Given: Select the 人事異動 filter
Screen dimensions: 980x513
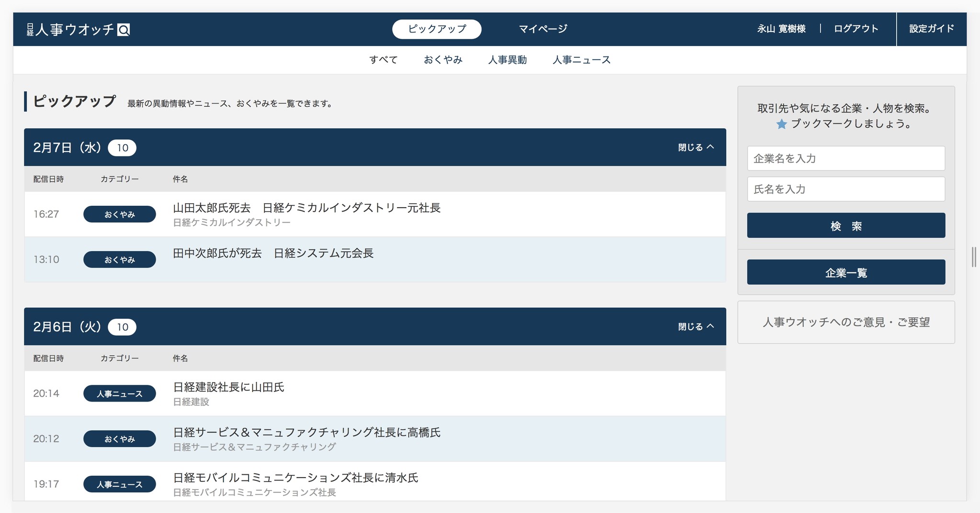Looking at the screenshot, I should point(507,60).
